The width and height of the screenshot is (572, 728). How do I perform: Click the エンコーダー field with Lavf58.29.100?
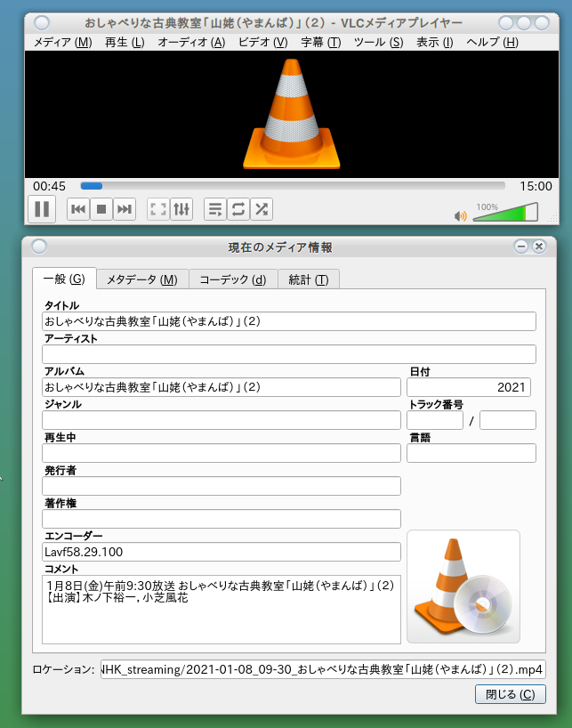[222, 552]
